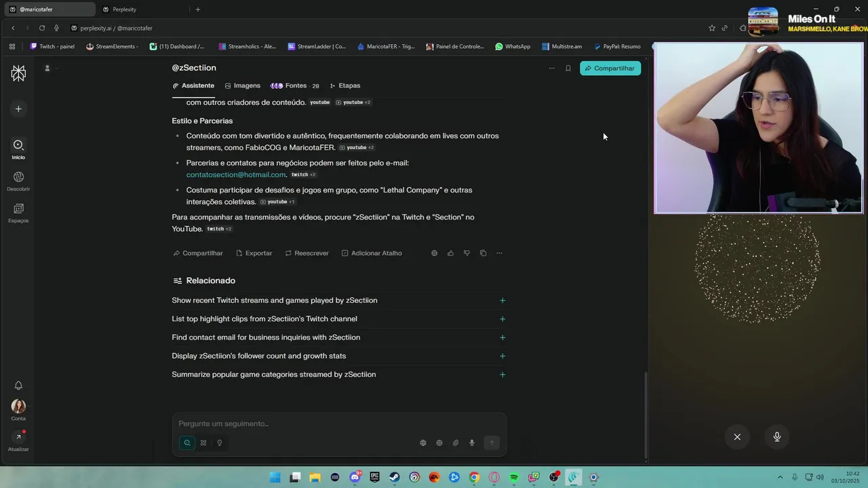868x488 pixels.
Task: Click the thumbs up icon on the answer
Action: tap(450, 253)
